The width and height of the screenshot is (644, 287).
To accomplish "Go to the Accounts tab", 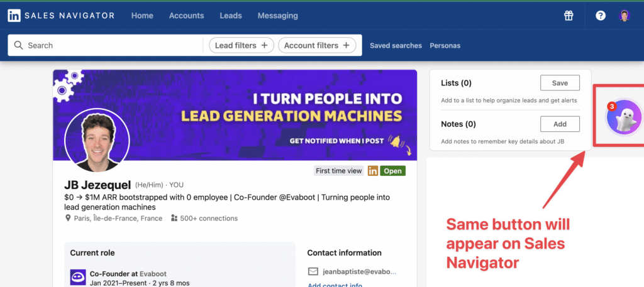I will click(x=186, y=16).
